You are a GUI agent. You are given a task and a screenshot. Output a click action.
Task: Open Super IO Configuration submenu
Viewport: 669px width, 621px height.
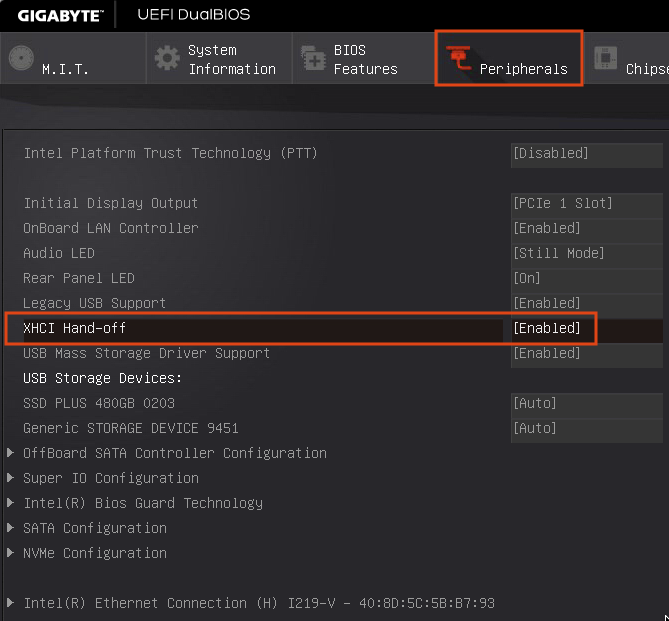[111, 478]
